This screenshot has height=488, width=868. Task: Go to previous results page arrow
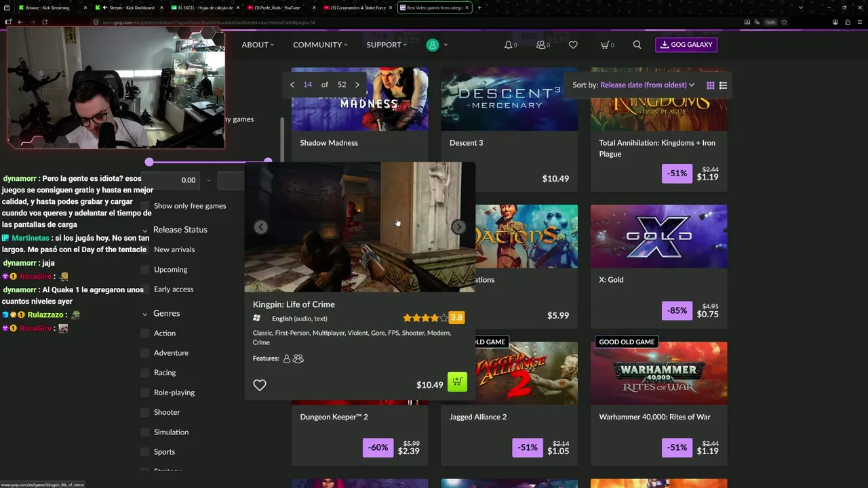[x=292, y=85]
